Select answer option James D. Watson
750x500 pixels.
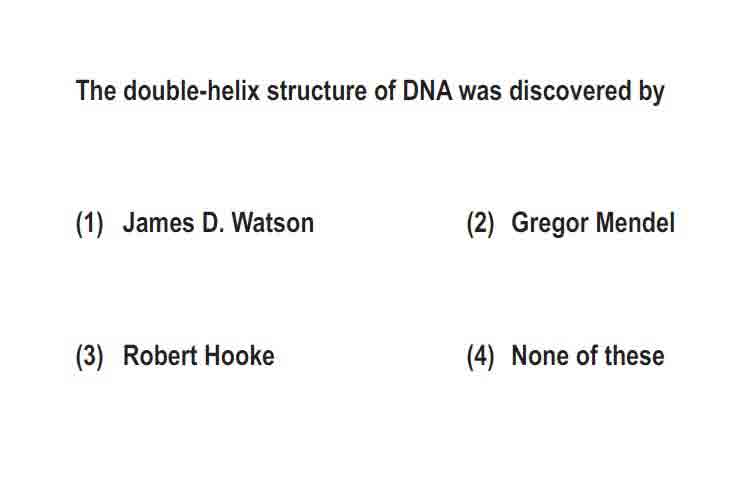click(218, 223)
